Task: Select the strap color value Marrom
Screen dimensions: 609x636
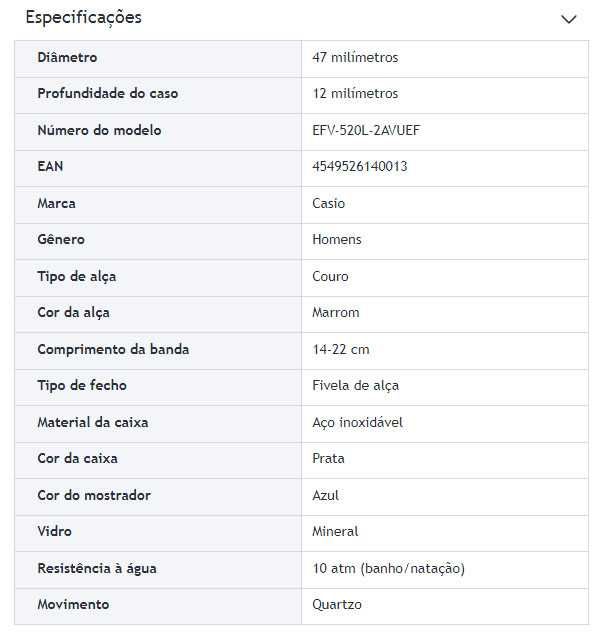Action: 335,313
